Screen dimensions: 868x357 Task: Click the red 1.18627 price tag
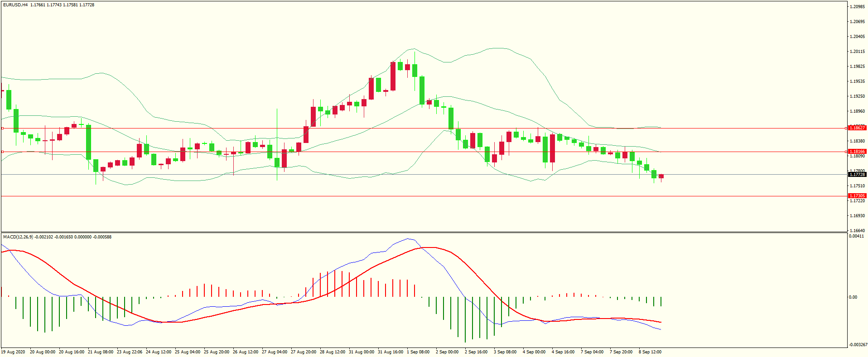857,128
